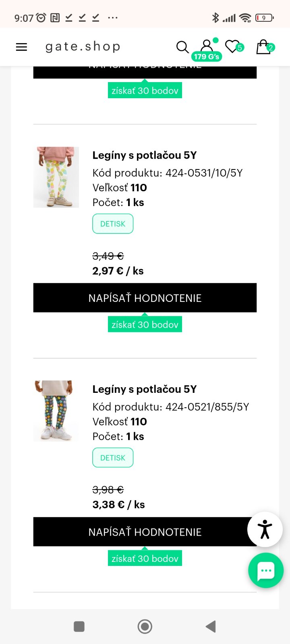The width and height of the screenshot is (290, 644).
Task: Open the accessibility options button
Action: (265, 529)
